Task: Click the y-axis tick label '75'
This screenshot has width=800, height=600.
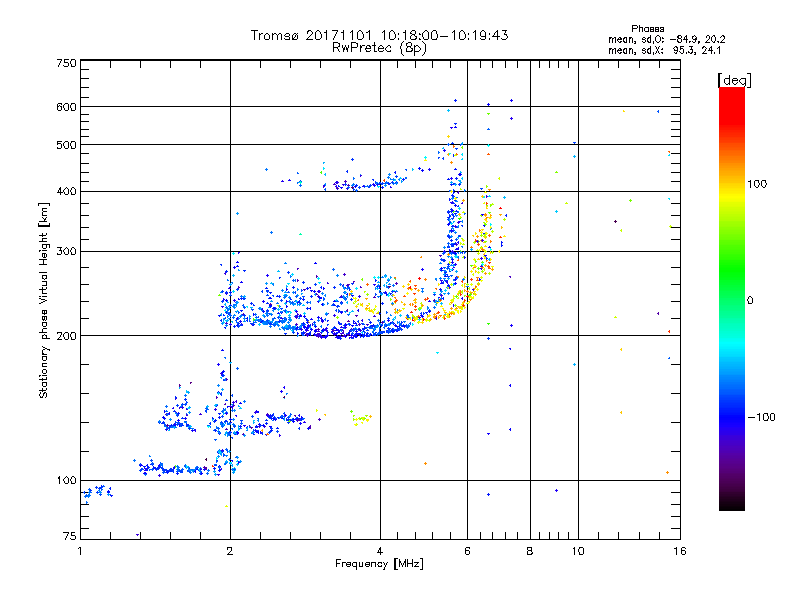Action: pos(70,536)
